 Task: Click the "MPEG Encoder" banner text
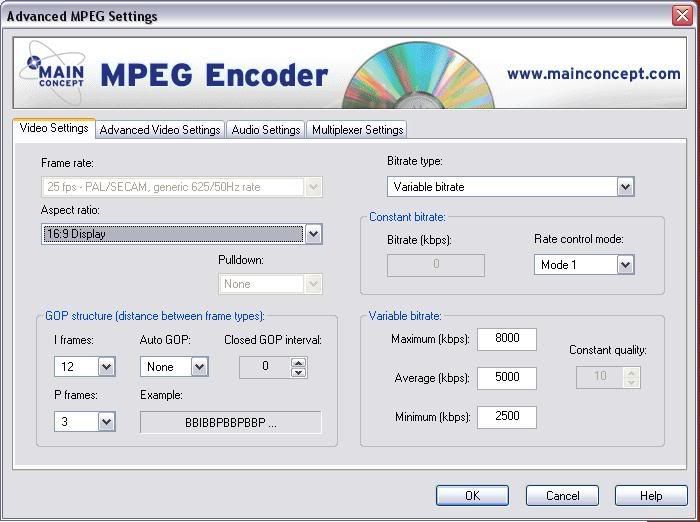pyautogui.click(x=214, y=75)
